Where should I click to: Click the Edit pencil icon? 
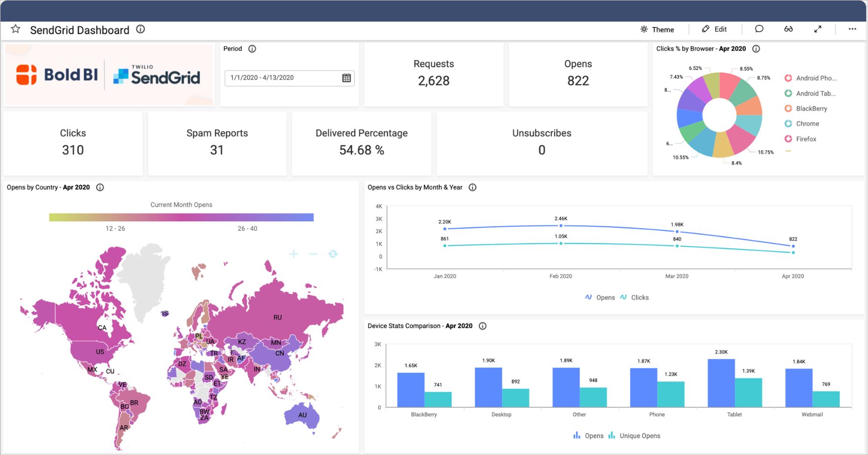pos(706,29)
